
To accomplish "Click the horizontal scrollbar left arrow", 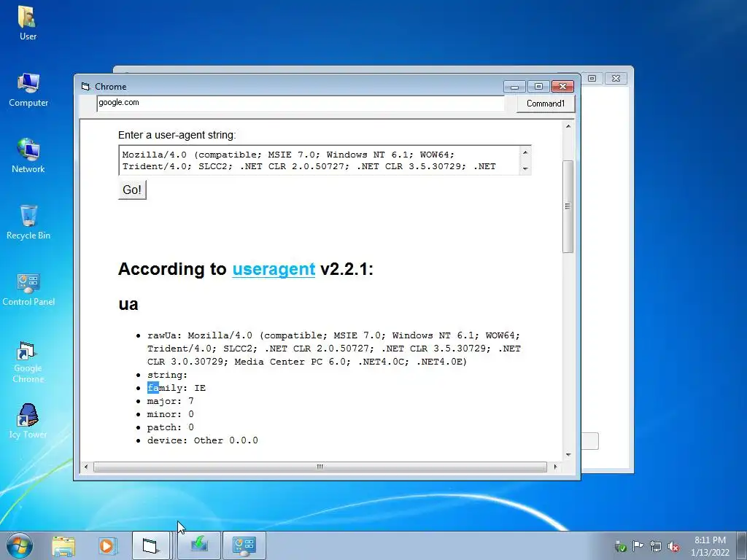I will pyautogui.click(x=86, y=467).
